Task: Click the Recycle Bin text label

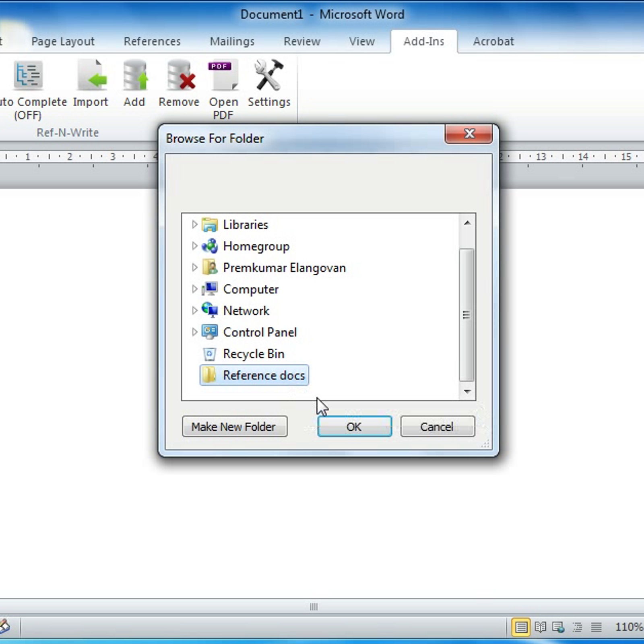Action: click(254, 354)
